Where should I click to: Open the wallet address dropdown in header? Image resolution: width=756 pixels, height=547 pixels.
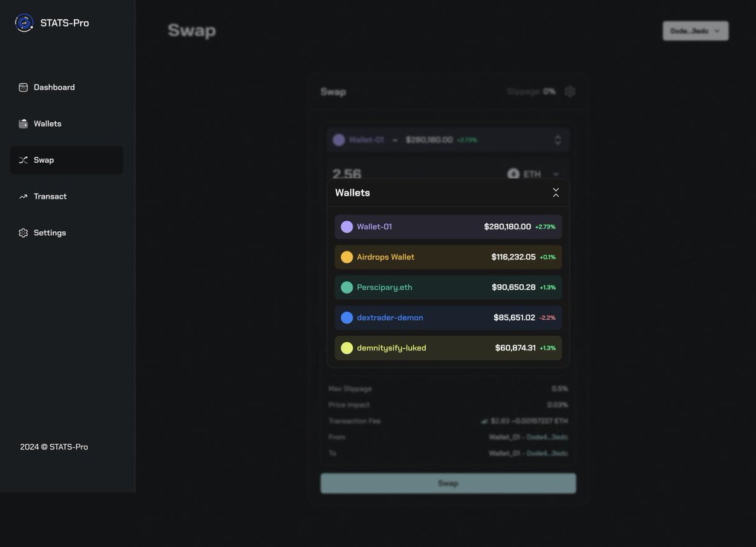coord(696,31)
